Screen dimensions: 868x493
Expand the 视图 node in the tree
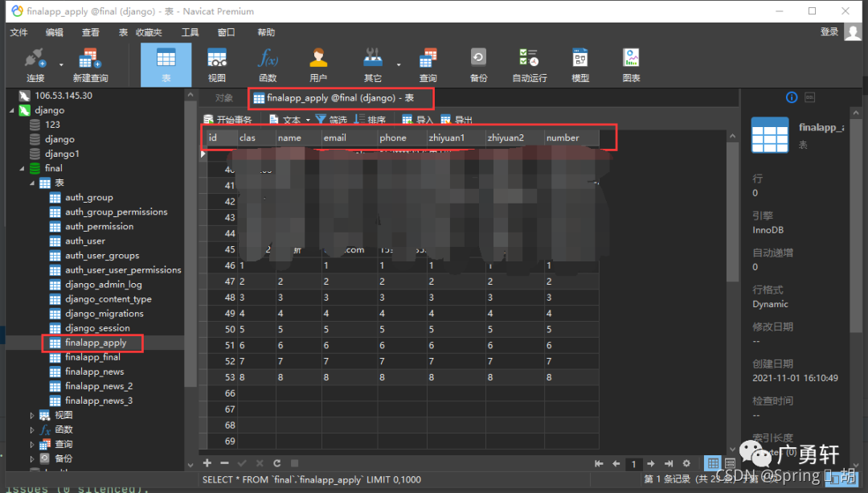[32, 416]
